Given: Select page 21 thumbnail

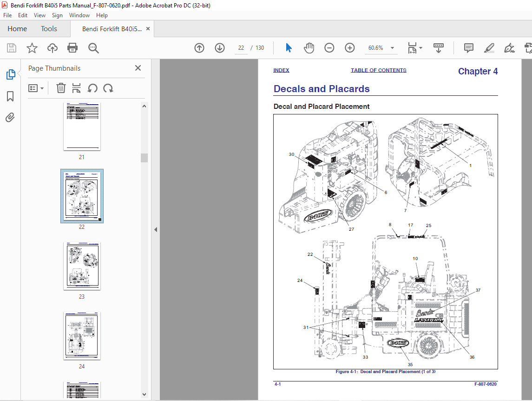Looking at the screenshot, I should pos(82,126).
